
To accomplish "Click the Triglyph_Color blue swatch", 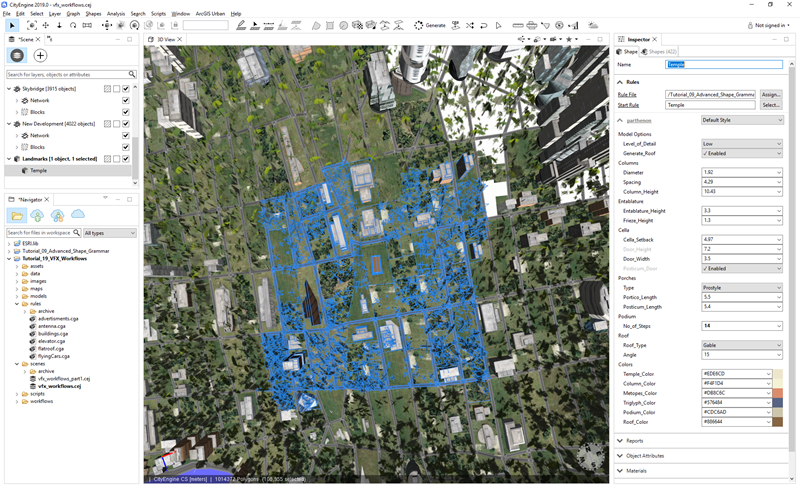I will pyautogui.click(x=778, y=403).
